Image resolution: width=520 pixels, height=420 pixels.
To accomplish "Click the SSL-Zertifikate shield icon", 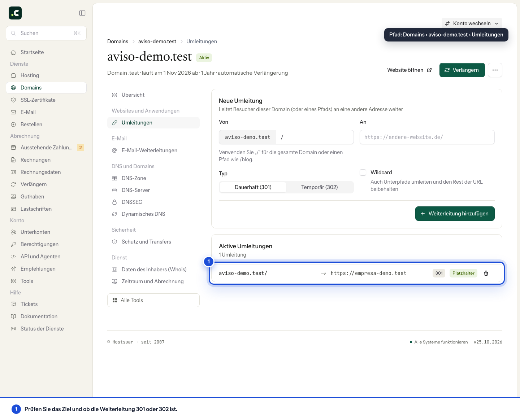I will pos(13,100).
